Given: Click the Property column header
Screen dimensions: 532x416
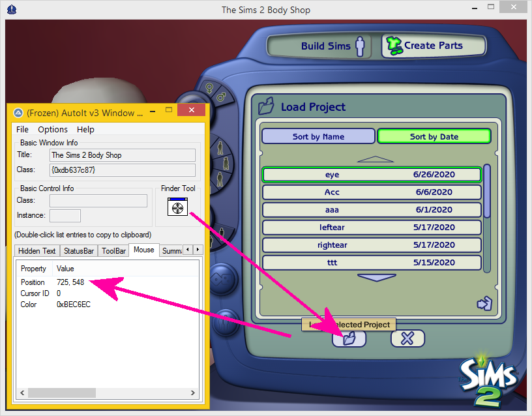Looking at the screenshot, I should pos(35,269).
